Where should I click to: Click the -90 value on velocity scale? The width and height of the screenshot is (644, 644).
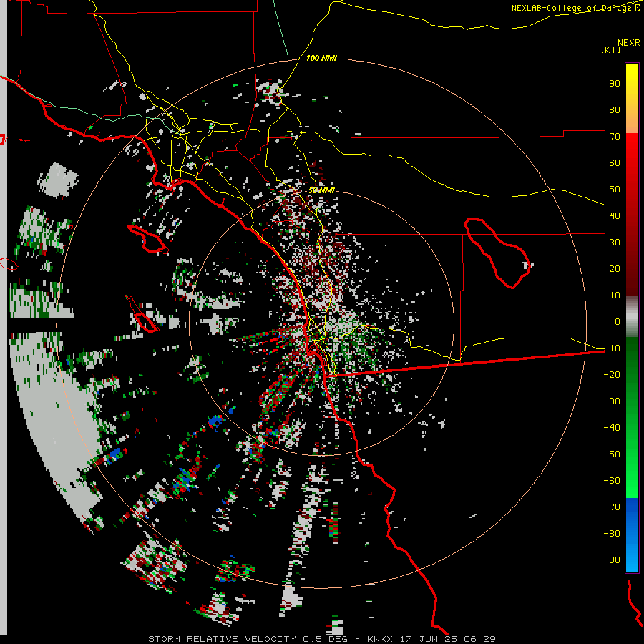(x=612, y=560)
